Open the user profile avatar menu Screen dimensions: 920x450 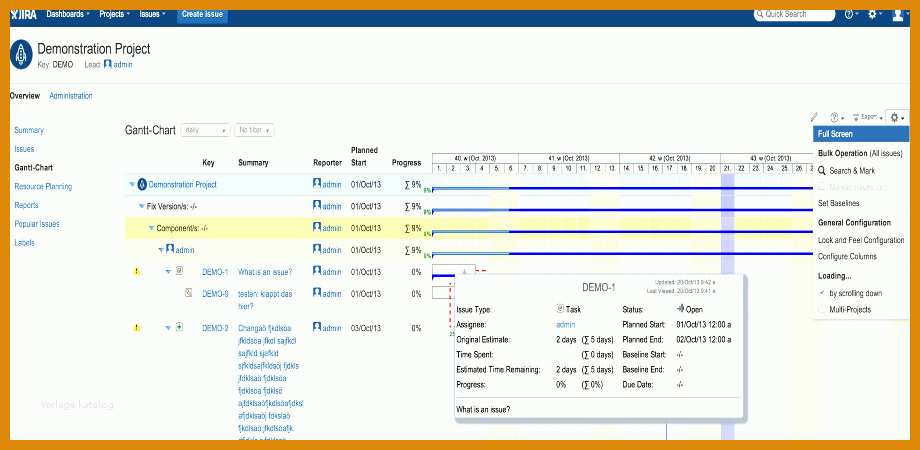click(x=898, y=15)
